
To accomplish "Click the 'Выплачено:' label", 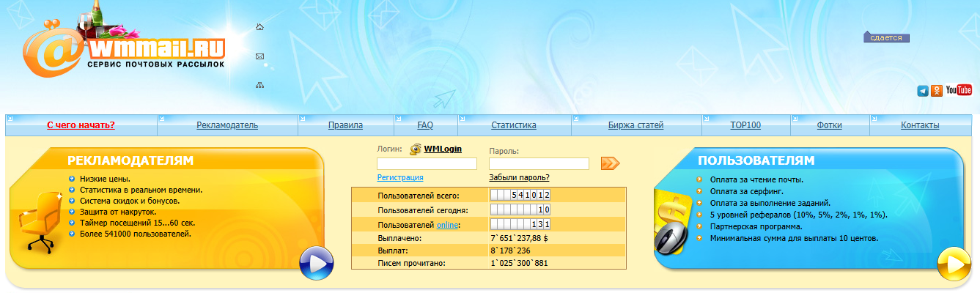I will tap(399, 238).
